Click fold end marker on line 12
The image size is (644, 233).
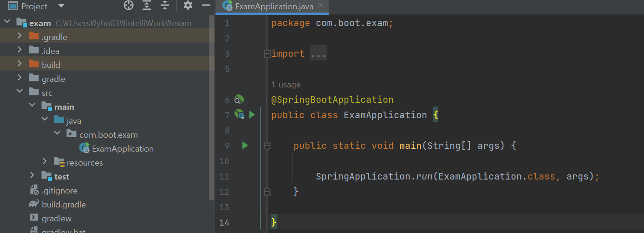click(x=267, y=191)
